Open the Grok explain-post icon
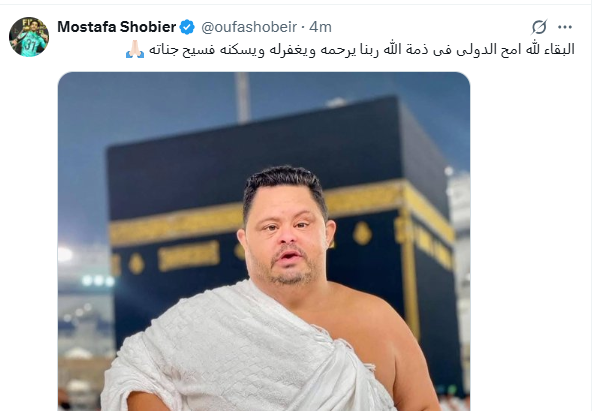 click(539, 27)
